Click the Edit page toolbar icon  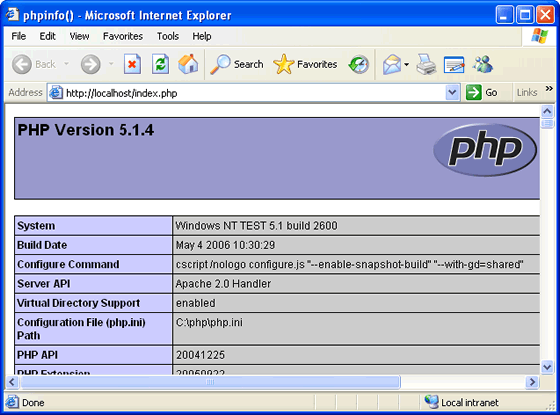click(x=454, y=65)
